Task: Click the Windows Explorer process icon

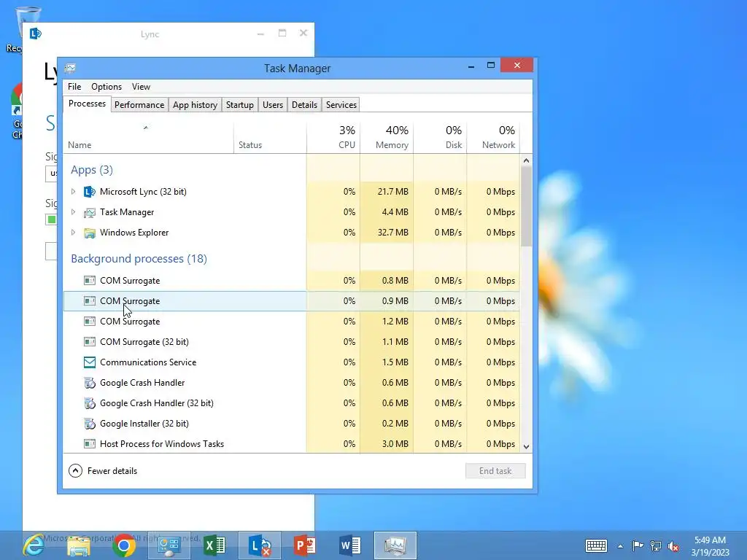Action: point(89,233)
